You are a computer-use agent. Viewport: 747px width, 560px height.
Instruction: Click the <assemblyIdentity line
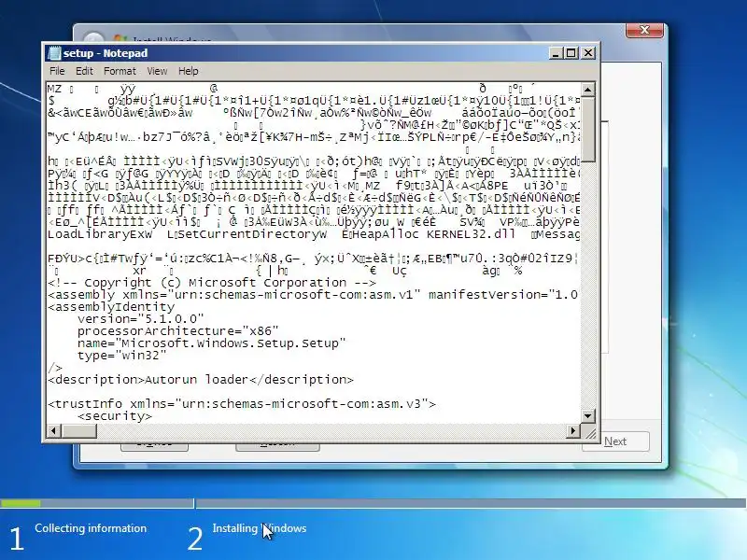[x=111, y=307]
